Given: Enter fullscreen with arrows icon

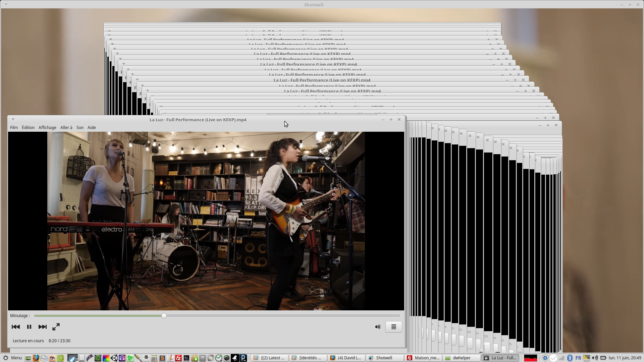Looking at the screenshot, I should 56,327.
